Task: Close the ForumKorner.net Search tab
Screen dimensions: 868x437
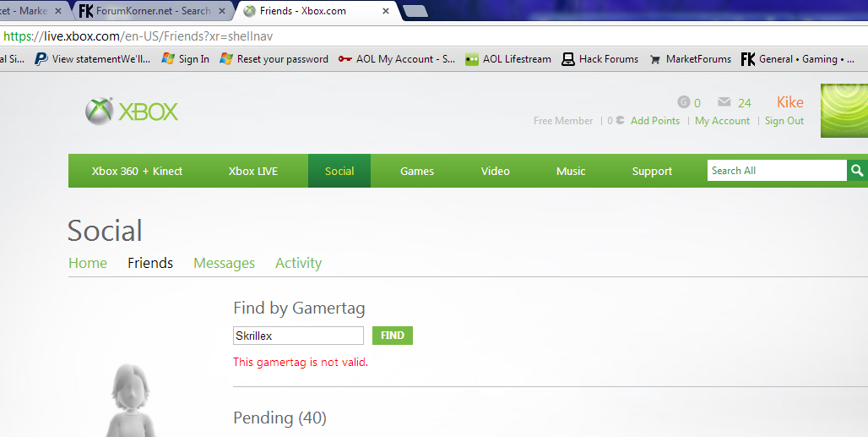Action: tap(222, 10)
